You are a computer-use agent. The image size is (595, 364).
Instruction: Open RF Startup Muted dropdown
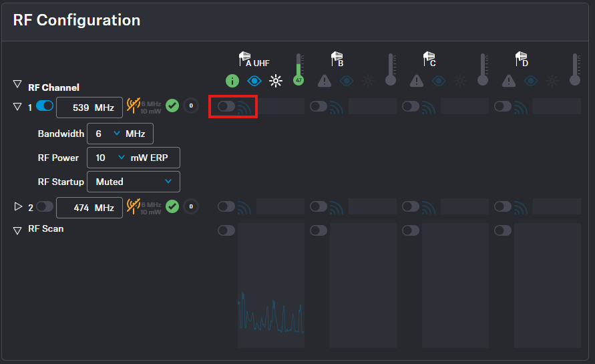pyautogui.click(x=134, y=182)
